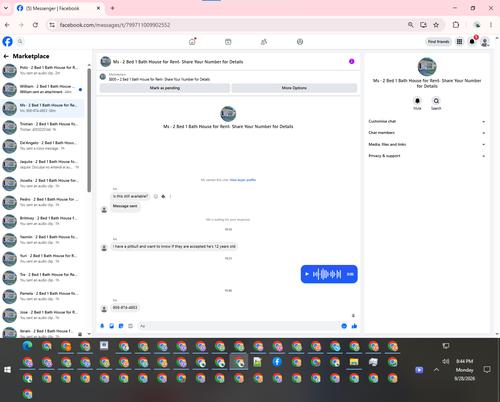Open the Friends/Groups icon in top navigation
Screen dimensions: 500x402
click(264, 42)
